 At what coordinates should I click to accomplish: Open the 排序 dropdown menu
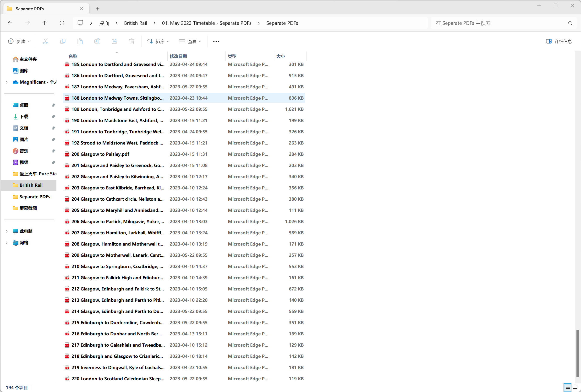160,41
